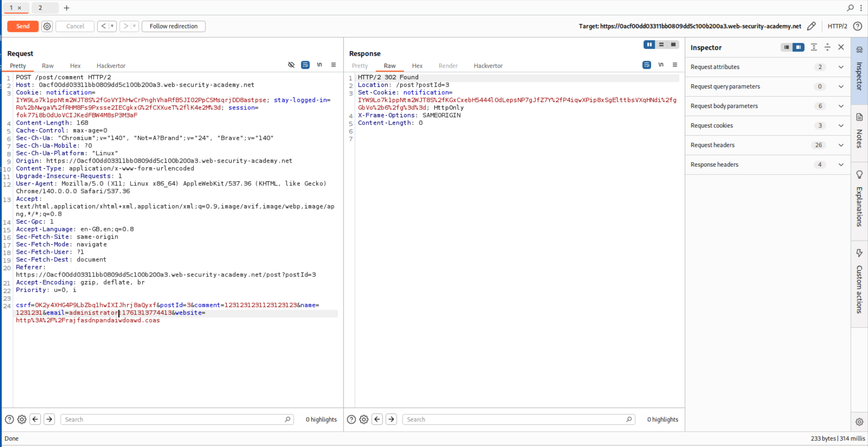Toggle the hide non-printable characters eye icon in Request
This screenshot has height=447, width=868.
click(291, 65)
